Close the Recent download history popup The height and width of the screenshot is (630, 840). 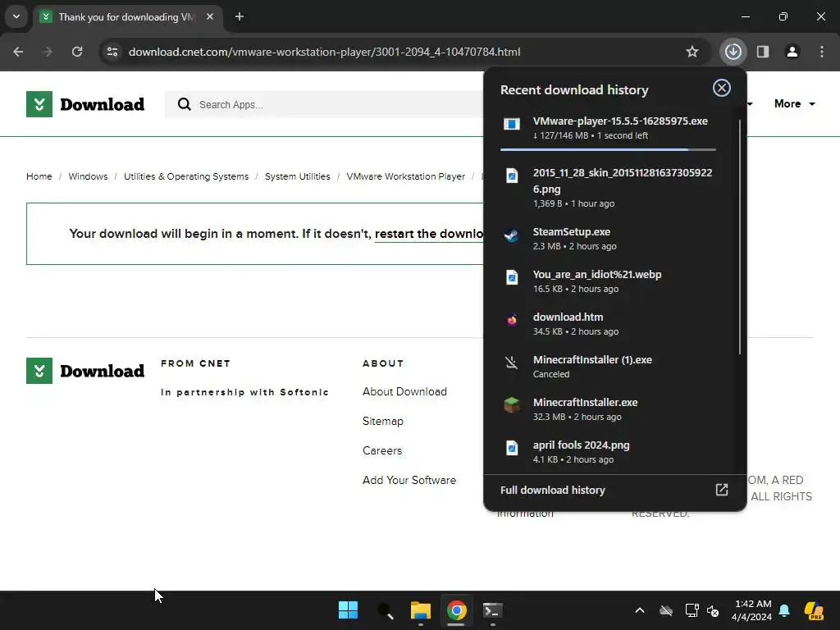tap(722, 88)
